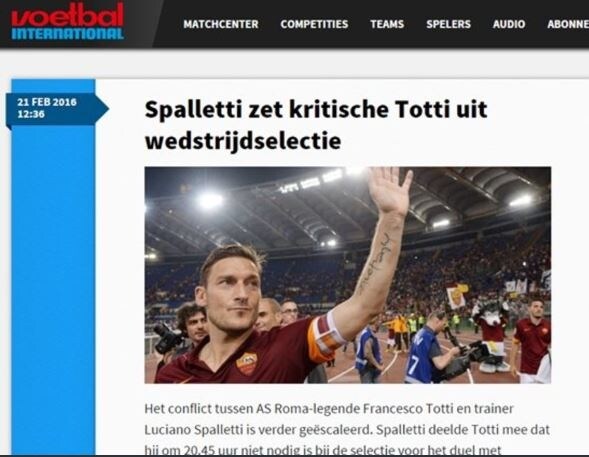Go to the Teams section
This screenshot has width=589, height=457.
(387, 24)
